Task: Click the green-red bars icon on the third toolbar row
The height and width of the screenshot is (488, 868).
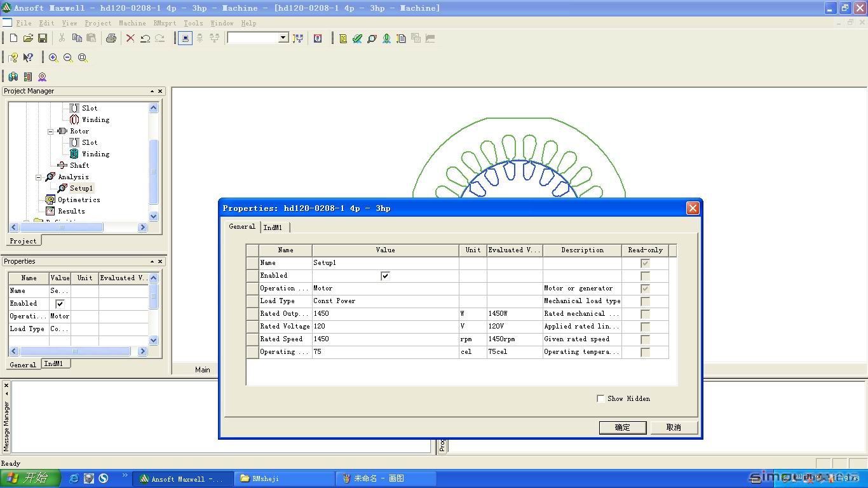Action: pyautogui.click(x=28, y=76)
